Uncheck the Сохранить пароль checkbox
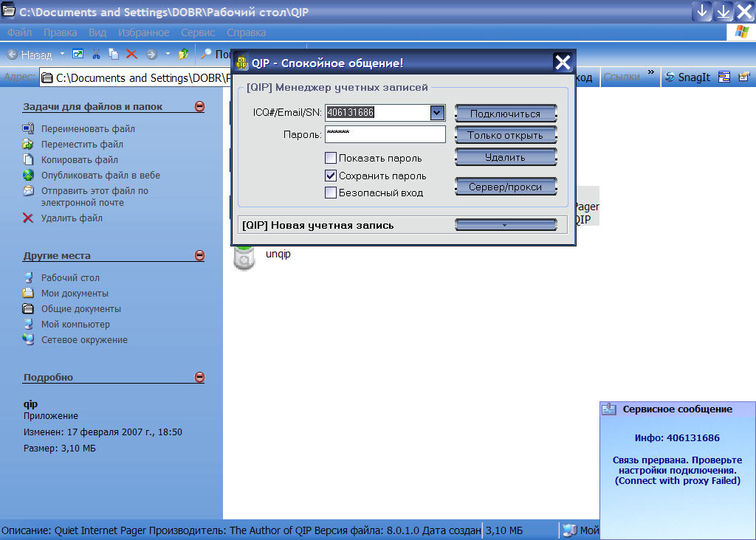The height and width of the screenshot is (540, 756). coord(331,176)
